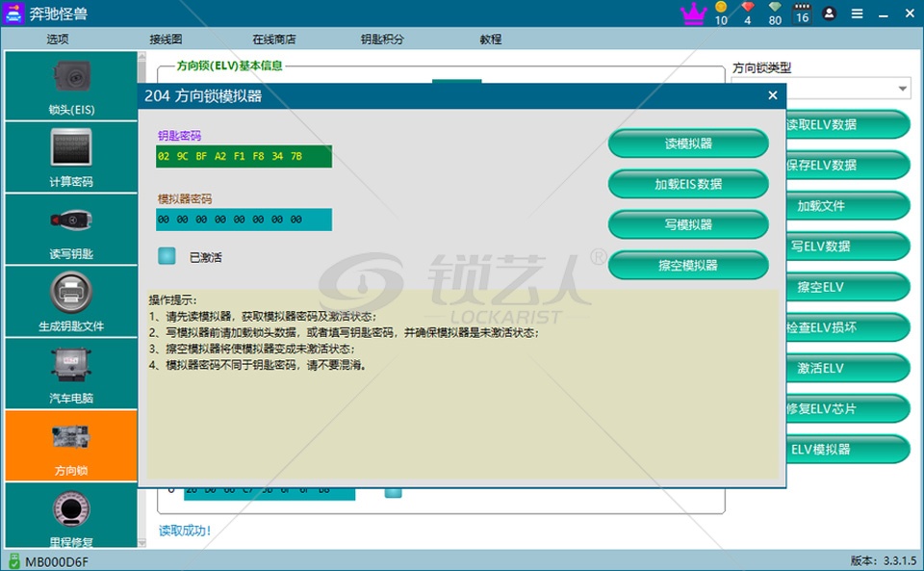Image resolution: width=924 pixels, height=571 pixels.
Task: Click the 读取成功! status message
Action: 185,531
